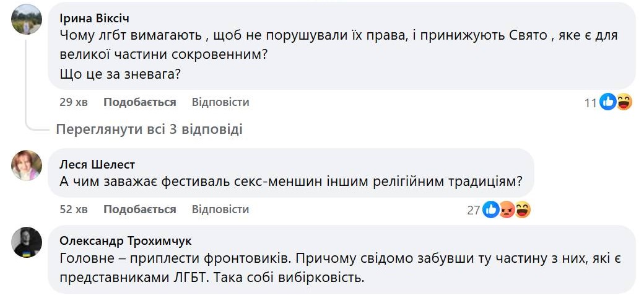Click haha reaction icon on Ірина's comment
The height and width of the screenshot is (295, 644).
point(623,103)
